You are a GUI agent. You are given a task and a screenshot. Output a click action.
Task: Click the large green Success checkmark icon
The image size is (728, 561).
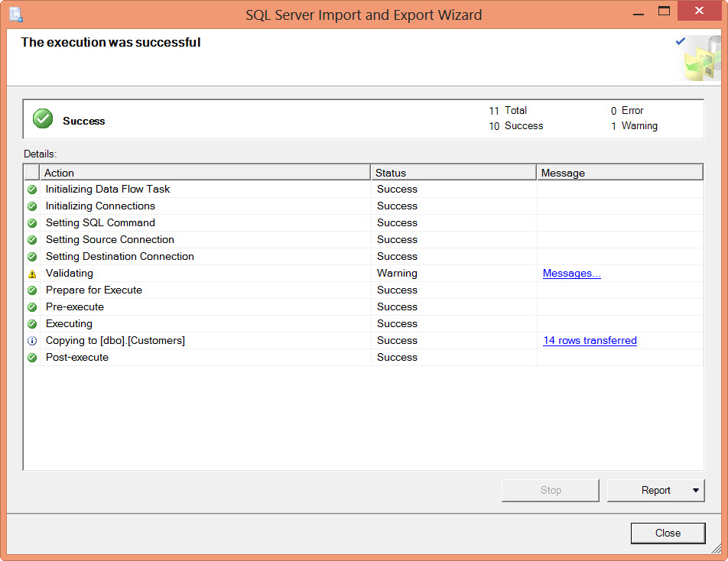(43, 119)
